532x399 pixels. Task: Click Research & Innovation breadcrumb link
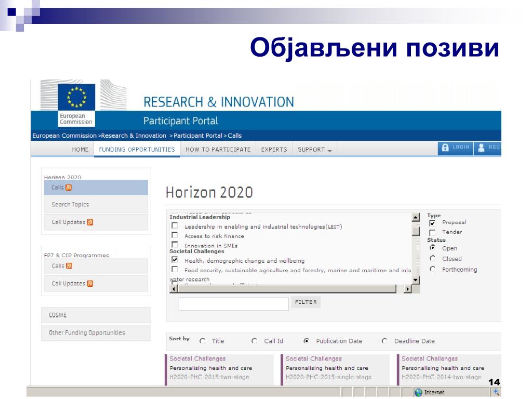pyautogui.click(x=134, y=136)
